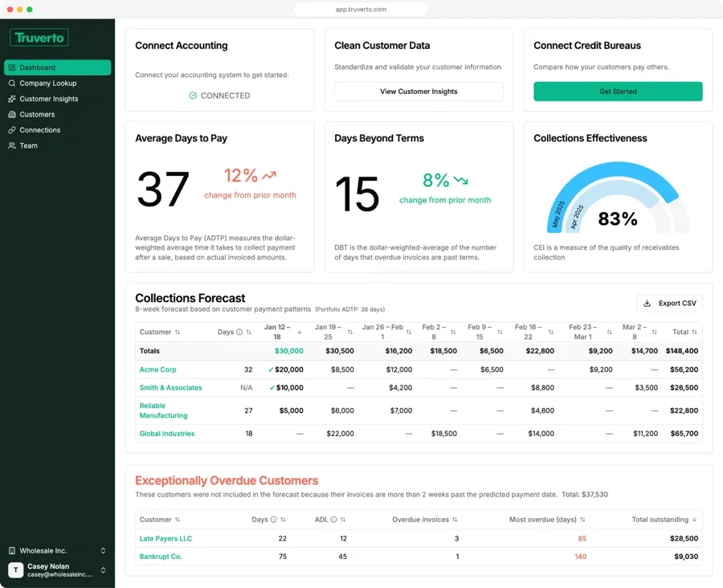Sort by Feb 2 – 8 column
This screenshot has height=588, width=723.
click(453, 332)
